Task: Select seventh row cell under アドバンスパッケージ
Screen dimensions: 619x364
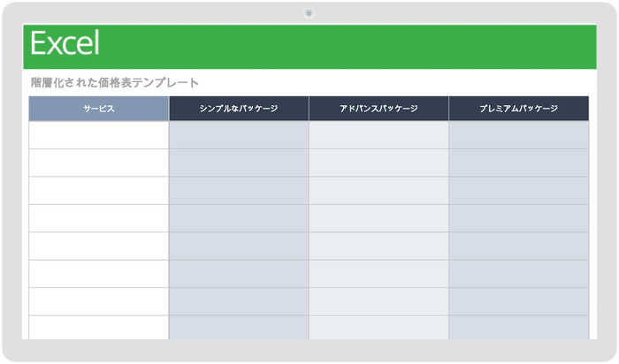Action: (378, 301)
